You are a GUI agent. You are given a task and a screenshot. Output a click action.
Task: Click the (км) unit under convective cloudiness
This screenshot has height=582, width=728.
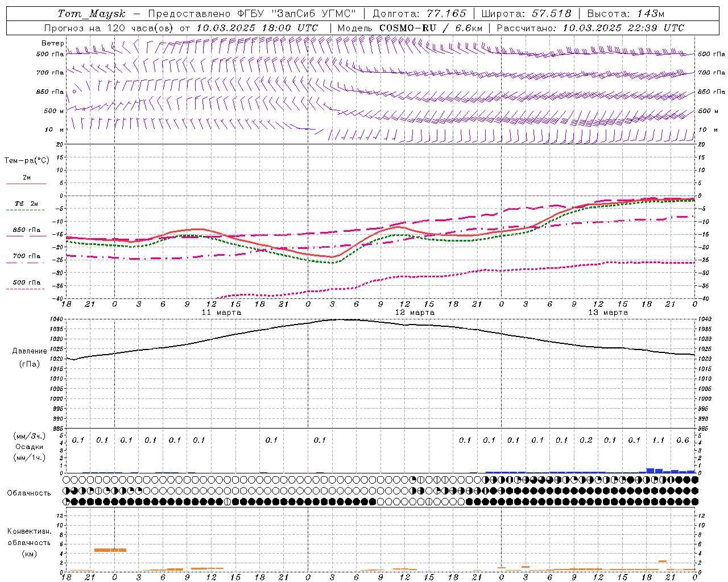(29, 554)
